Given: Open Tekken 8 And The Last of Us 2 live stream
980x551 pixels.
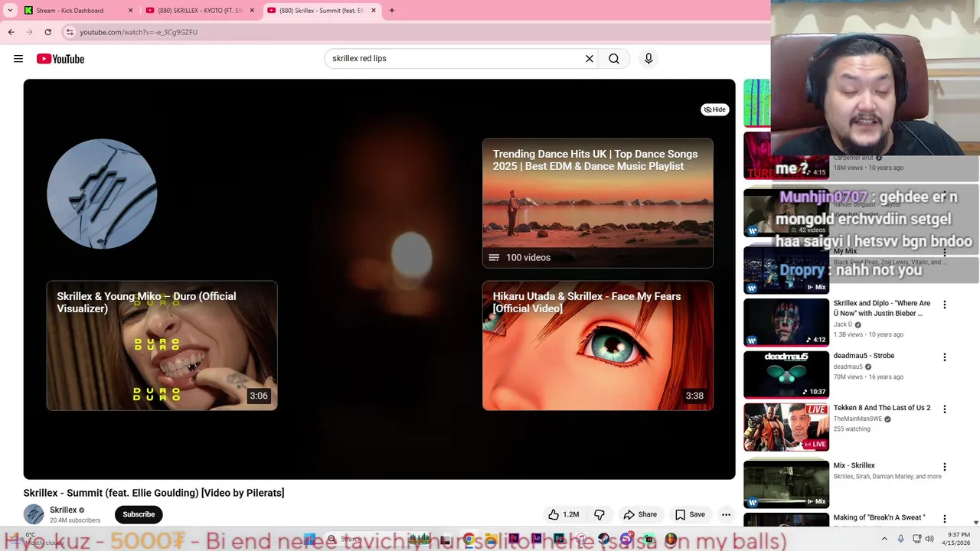Looking at the screenshot, I should point(882,408).
